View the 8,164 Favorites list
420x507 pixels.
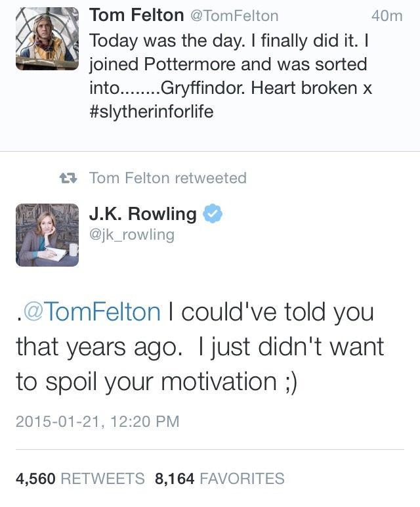219,479
